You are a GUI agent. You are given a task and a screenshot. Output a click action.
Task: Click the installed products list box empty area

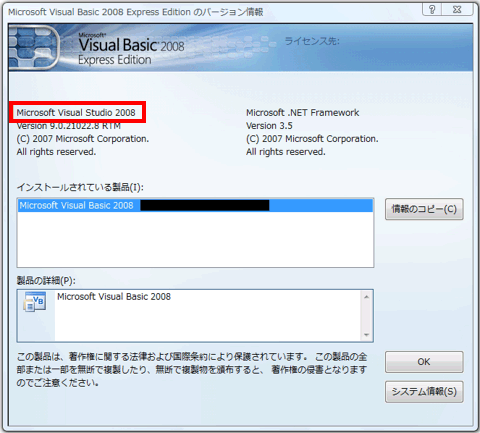click(x=195, y=239)
